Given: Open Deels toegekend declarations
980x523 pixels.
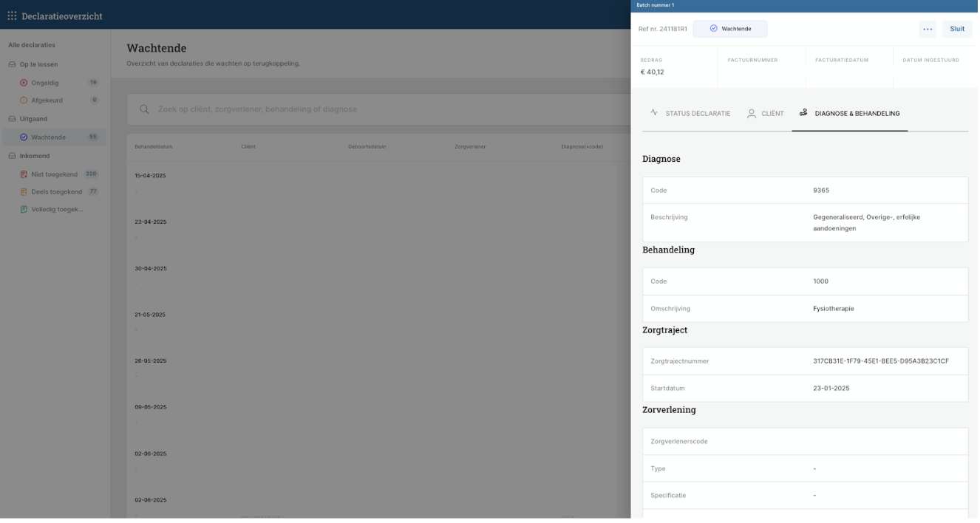Looking at the screenshot, I should [56, 192].
